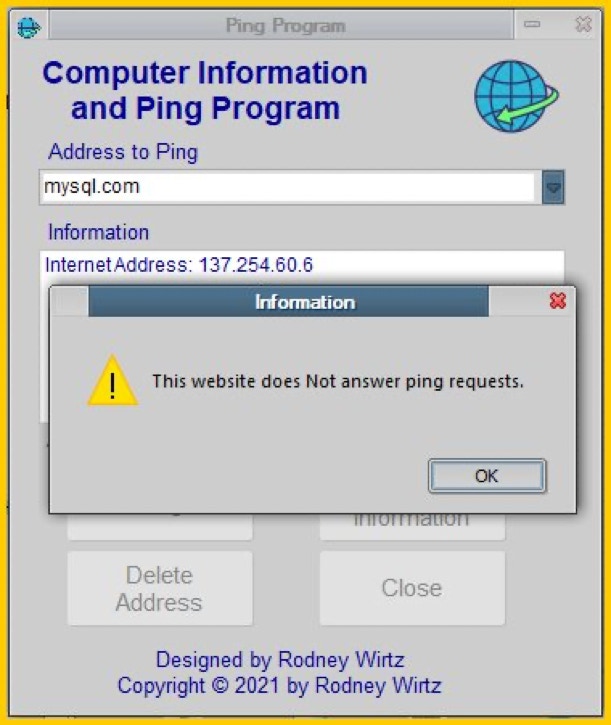Image resolution: width=611 pixels, height=725 pixels.
Task: Expand the Address to Ping dropdown arrow
Action: click(x=553, y=187)
